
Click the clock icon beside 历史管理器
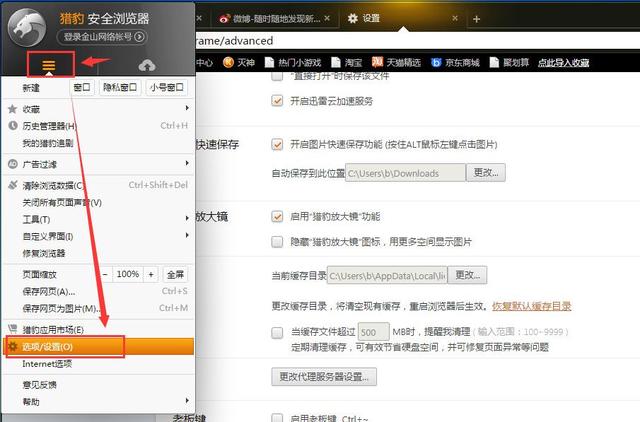(13, 125)
